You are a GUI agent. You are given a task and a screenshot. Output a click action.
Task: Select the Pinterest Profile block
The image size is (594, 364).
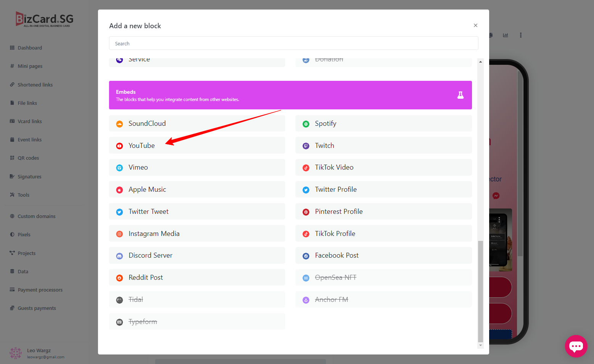[384, 211]
